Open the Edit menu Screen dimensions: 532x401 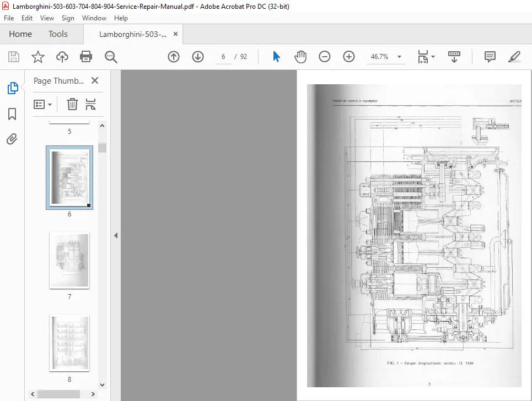point(27,18)
